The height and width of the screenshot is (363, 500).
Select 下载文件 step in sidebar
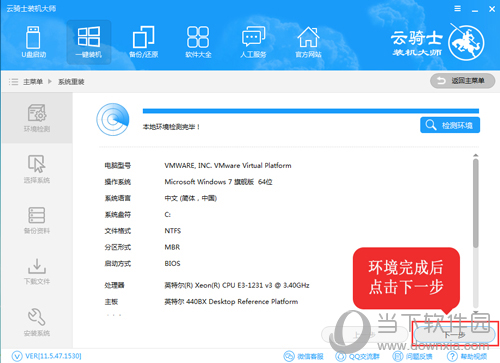pos(37,271)
